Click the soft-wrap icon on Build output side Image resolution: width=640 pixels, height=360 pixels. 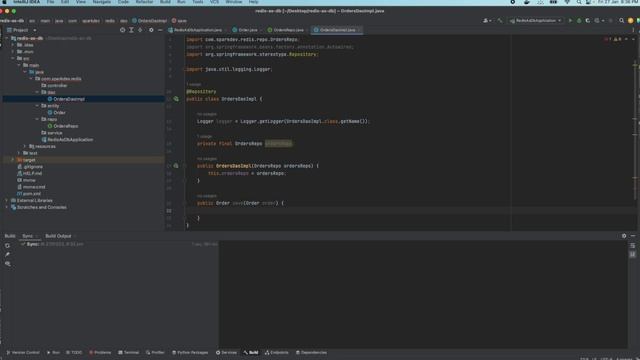pos(632,246)
